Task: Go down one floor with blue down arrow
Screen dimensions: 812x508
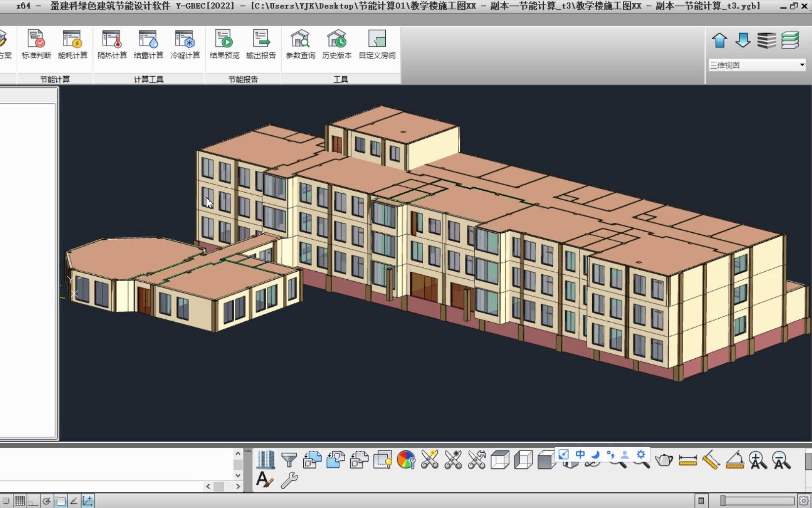Action: [x=743, y=40]
